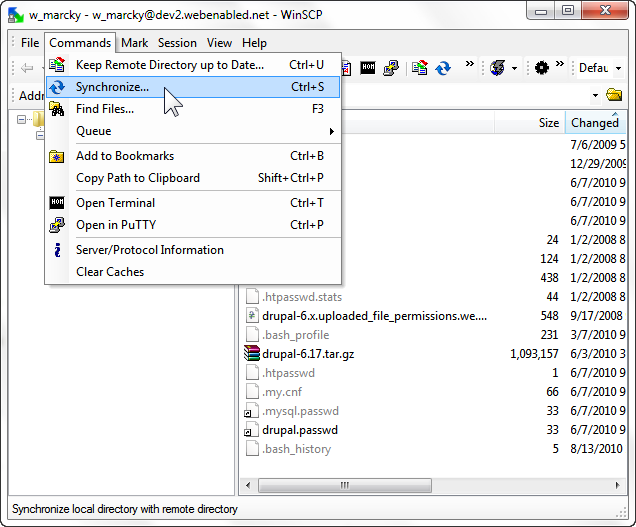Select the drupal-6.17.tar.gz archive icon
Screen dimensions: 636x527
(251, 353)
